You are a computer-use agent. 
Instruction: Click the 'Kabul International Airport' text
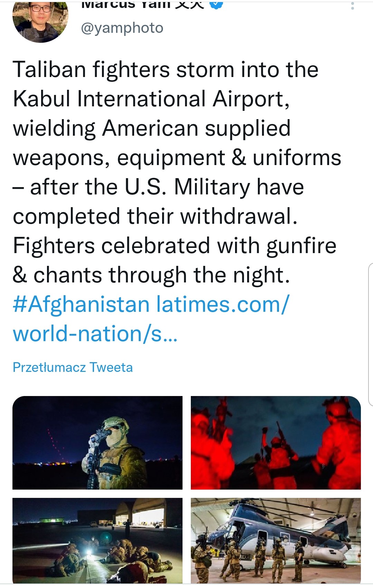click(151, 99)
